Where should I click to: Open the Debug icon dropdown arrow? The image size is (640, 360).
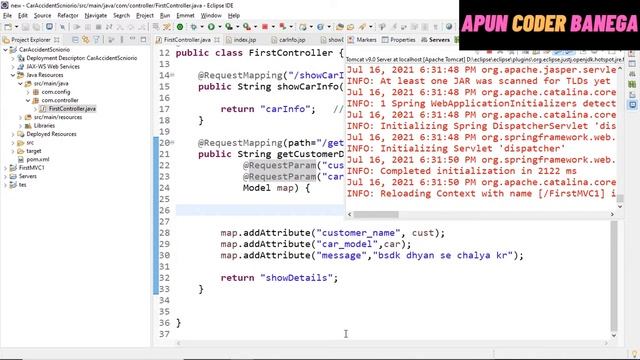[202, 27]
